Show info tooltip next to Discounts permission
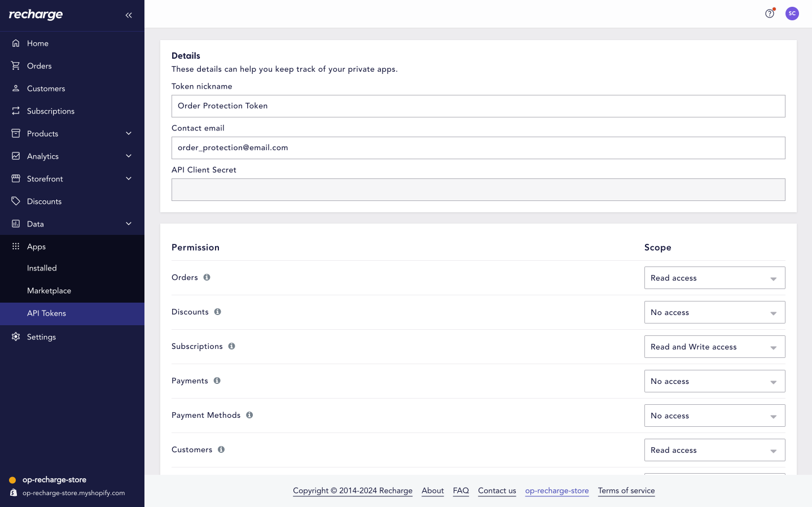This screenshot has height=507, width=812. click(x=217, y=312)
